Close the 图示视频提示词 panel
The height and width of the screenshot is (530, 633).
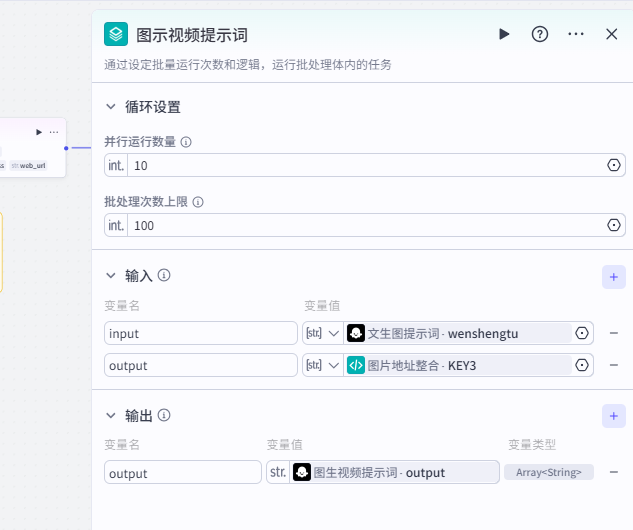click(x=612, y=34)
